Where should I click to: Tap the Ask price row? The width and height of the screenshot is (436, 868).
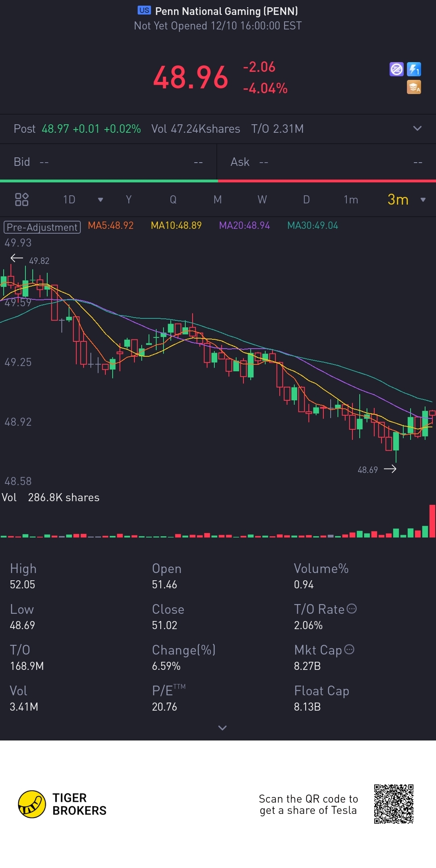[327, 162]
